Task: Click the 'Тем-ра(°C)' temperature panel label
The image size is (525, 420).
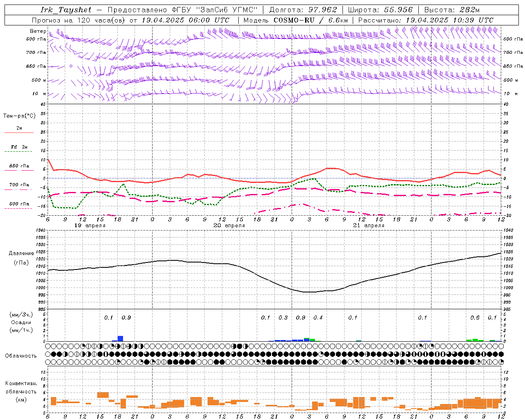Action: click(19, 116)
